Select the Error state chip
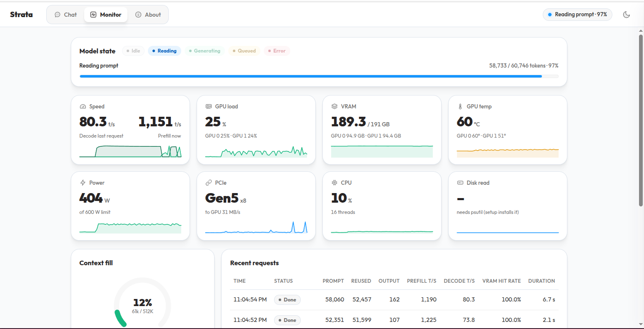 (x=277, y=51)
